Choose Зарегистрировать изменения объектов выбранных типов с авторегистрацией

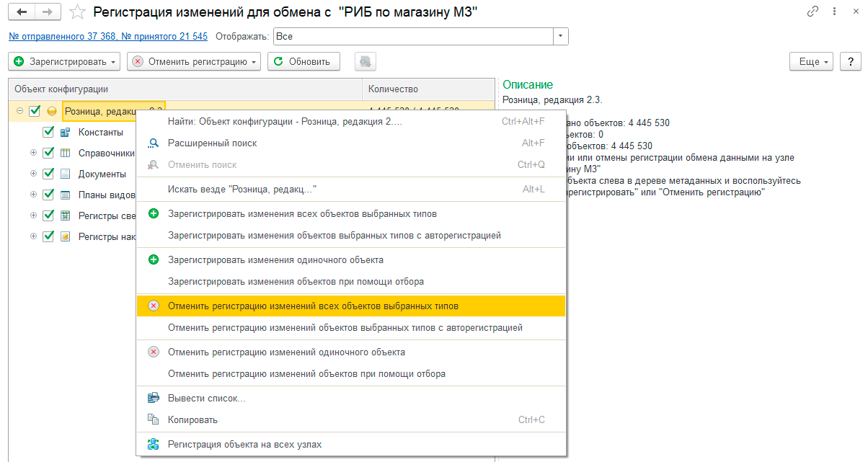point(350,235)
